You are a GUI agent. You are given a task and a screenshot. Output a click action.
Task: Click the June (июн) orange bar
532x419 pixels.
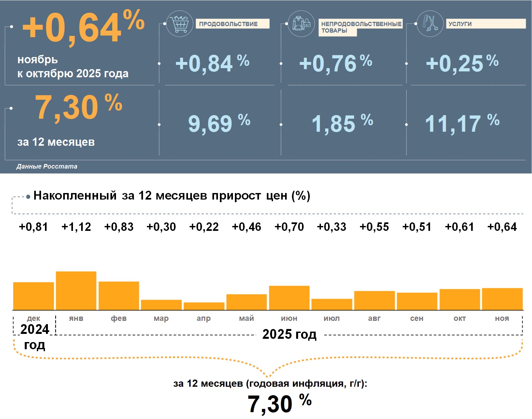tap(289, 298)
